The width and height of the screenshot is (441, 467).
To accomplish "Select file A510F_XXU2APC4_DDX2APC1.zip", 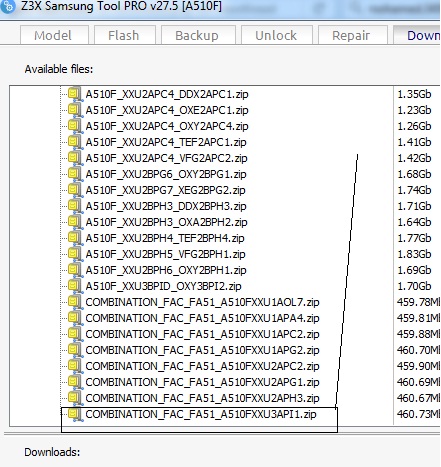I will pos(167,94).
